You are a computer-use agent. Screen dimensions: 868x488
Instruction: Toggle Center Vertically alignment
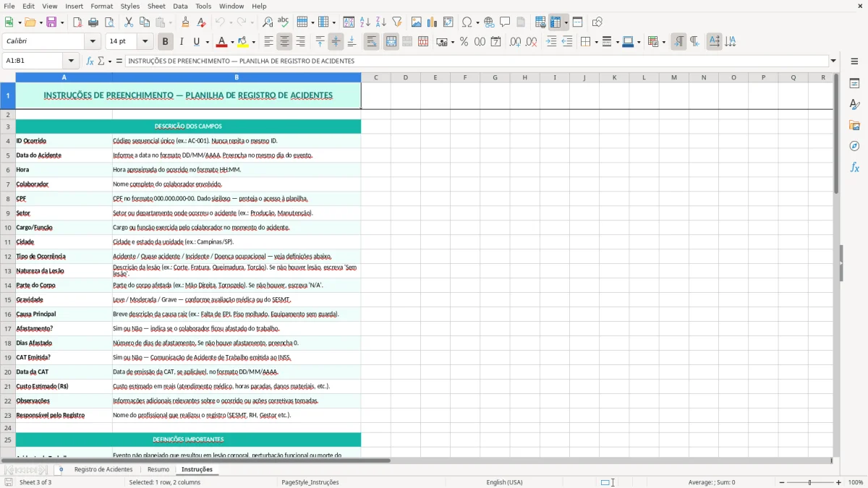[x=336, y=42]
